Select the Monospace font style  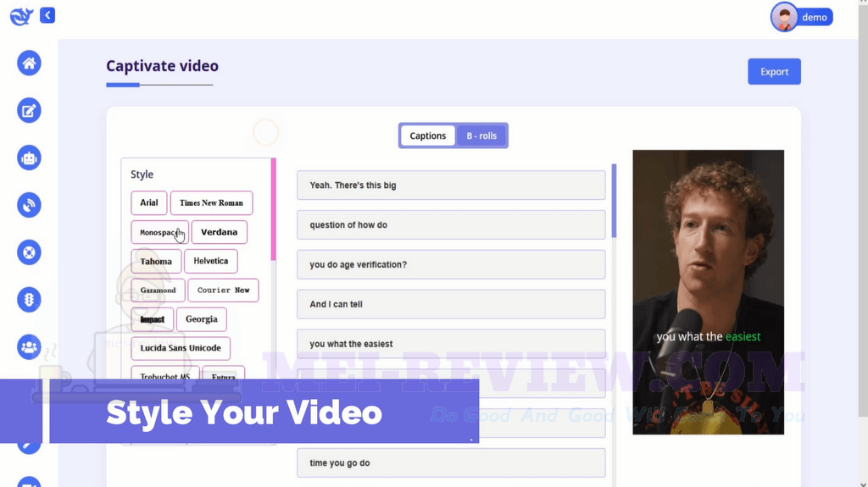point(160,232)
